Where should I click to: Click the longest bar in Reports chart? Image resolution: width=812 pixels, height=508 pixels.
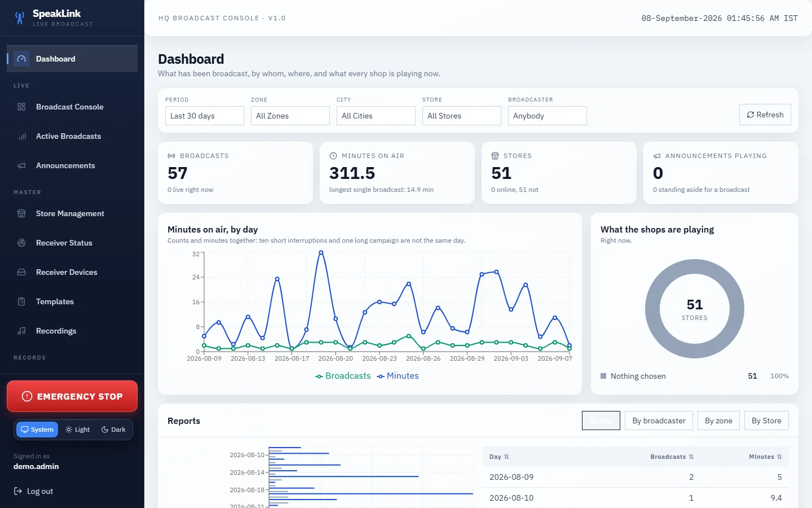(x=371, y=494)
